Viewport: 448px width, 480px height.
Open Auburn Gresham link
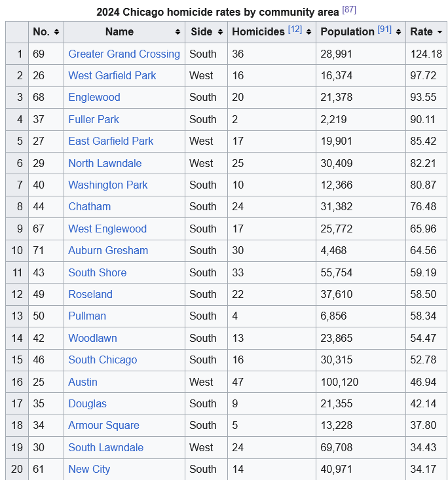(108, 250)
